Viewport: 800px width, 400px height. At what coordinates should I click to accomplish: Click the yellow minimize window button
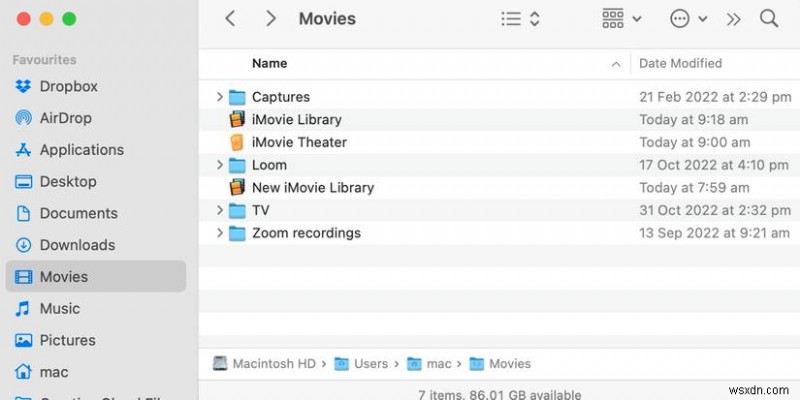pos(46,19)
